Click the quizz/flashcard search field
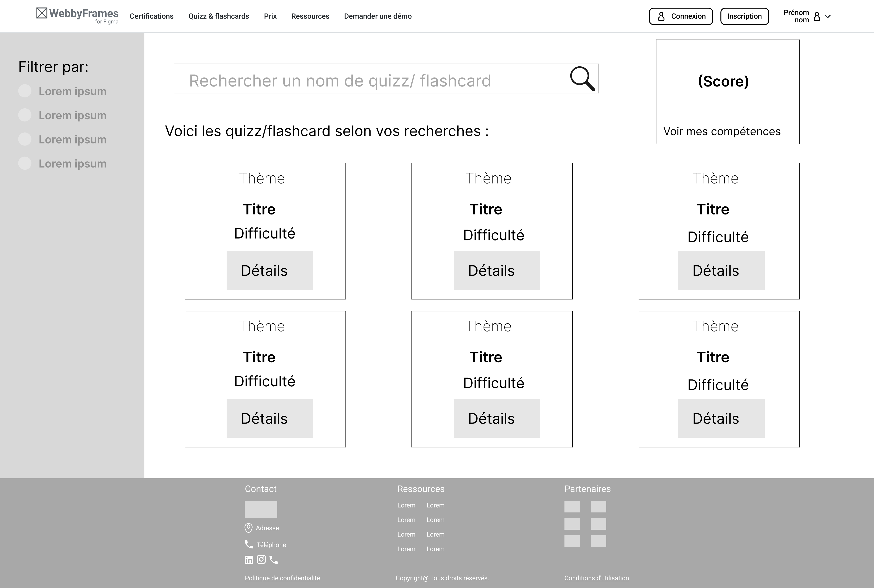 click(386, 78)
